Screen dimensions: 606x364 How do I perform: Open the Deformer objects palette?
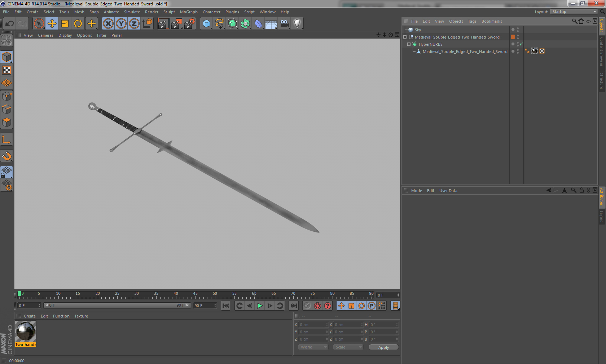point(259,24)
